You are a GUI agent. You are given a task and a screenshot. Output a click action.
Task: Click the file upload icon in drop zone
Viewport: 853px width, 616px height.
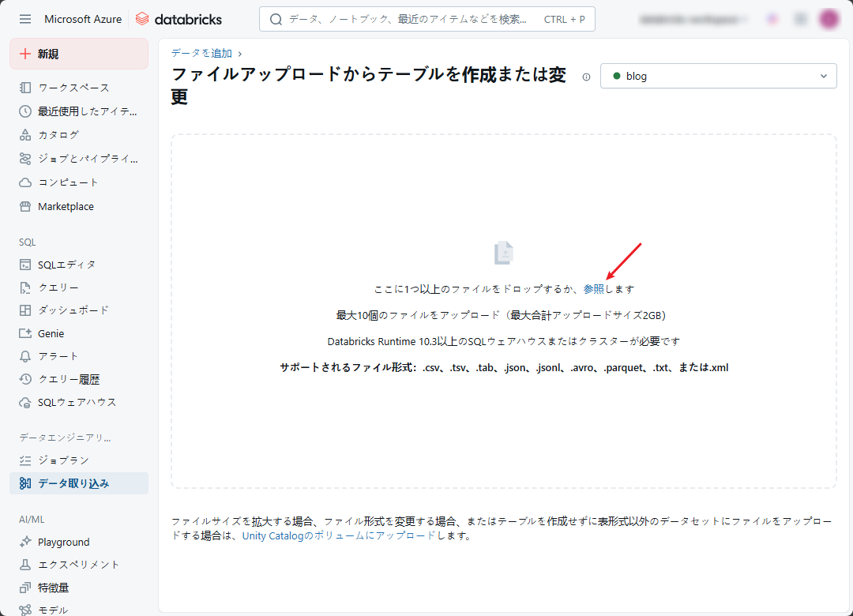504,253
